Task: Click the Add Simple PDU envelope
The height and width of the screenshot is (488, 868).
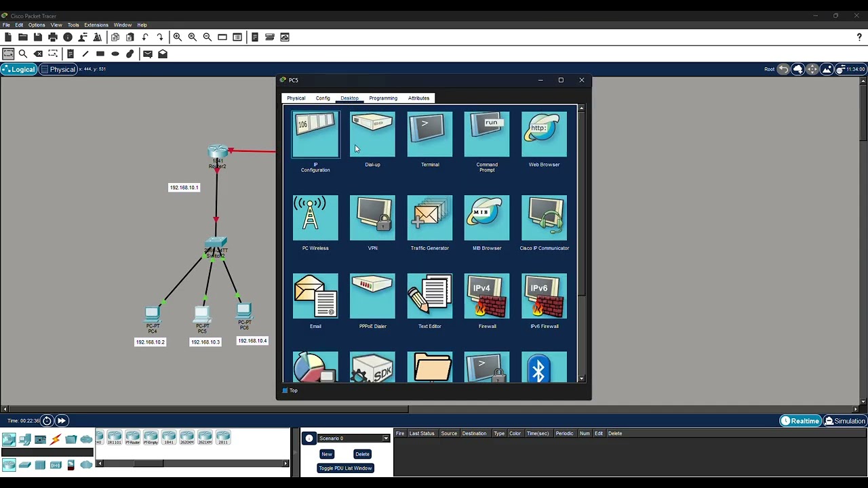Action: point(148,54)
